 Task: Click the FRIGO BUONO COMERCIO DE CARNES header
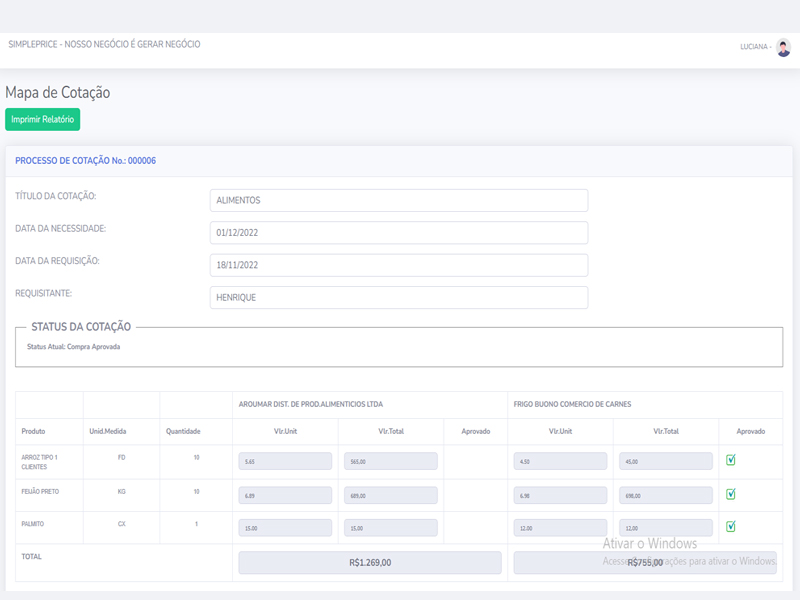[572, 404]
